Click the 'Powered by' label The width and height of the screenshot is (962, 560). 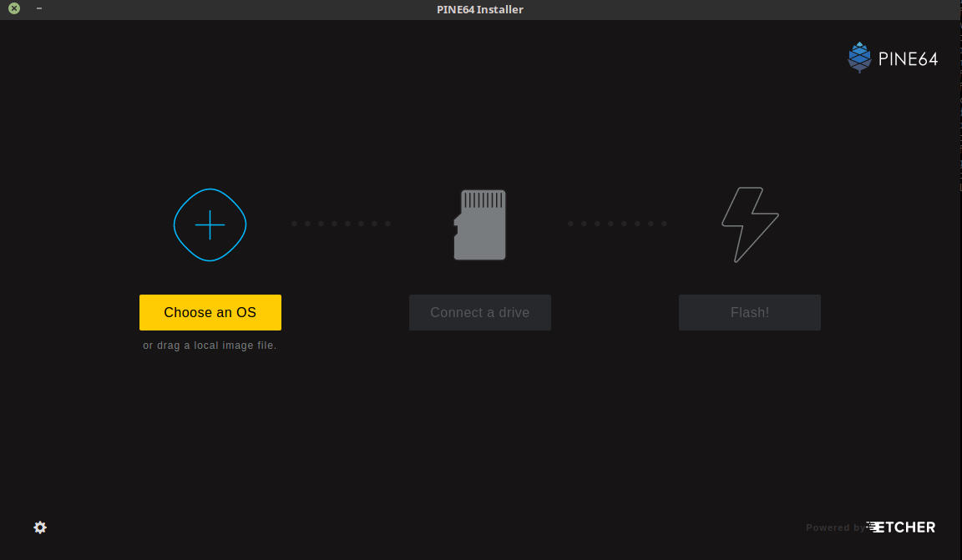pos(834,527)
